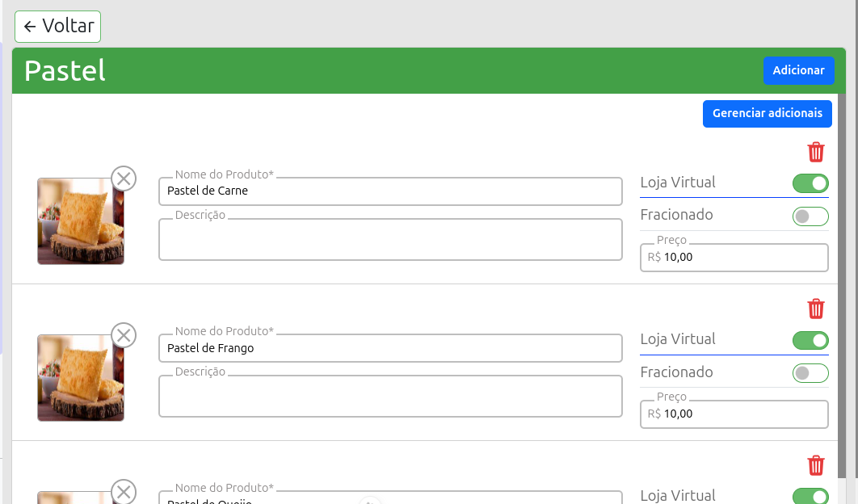Click the Pastel de Frango product thumbnail
This screenshot has height=504, width=858.
(x=80, y=379)
